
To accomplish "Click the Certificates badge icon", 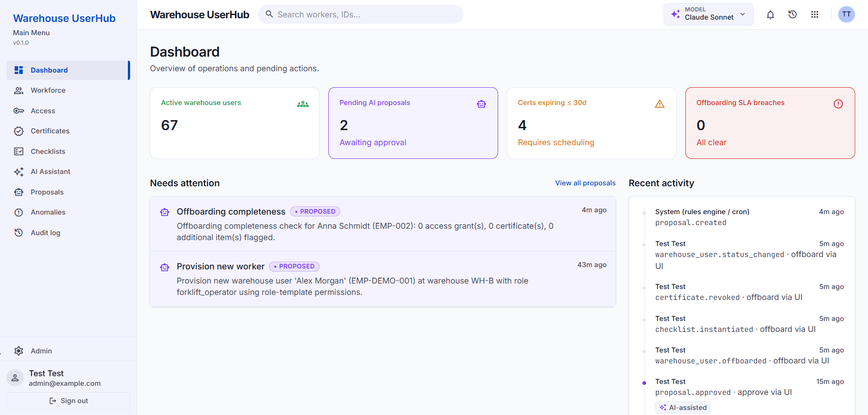I will point(19,131).
